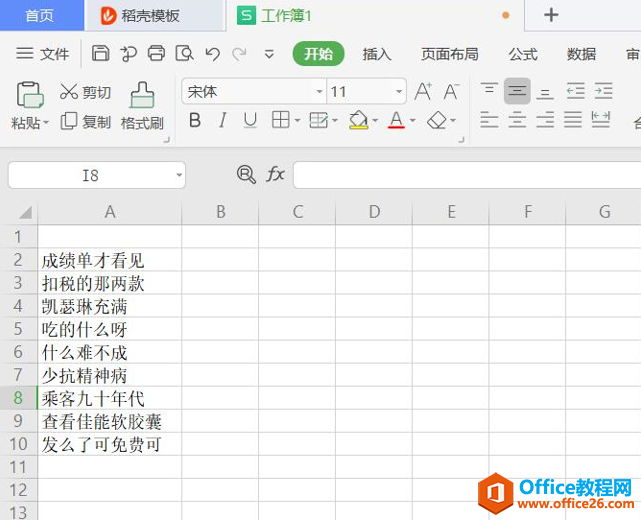Increase font size with the larger A icon
The width and height of the screenshot is (641, 521).
(x=423, y=91)
